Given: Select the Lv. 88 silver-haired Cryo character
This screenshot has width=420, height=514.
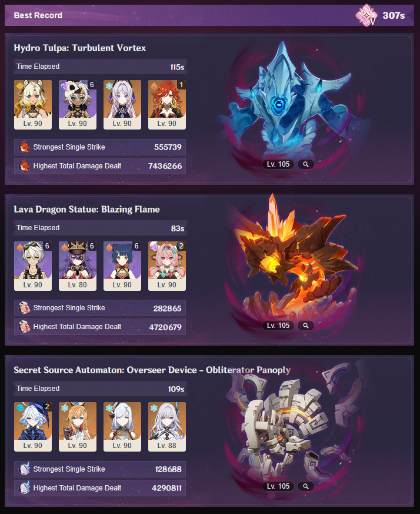Looking at the screenshot, I should pos(166,427).
